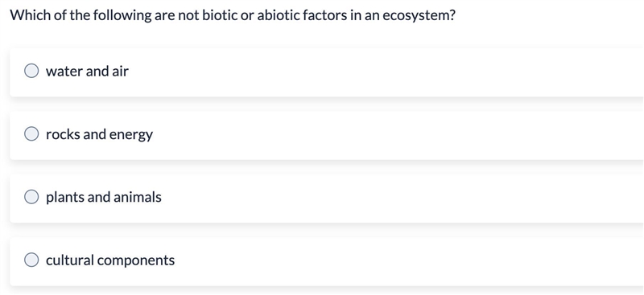Click the 'cultural components' answer label text

(110, 260)
